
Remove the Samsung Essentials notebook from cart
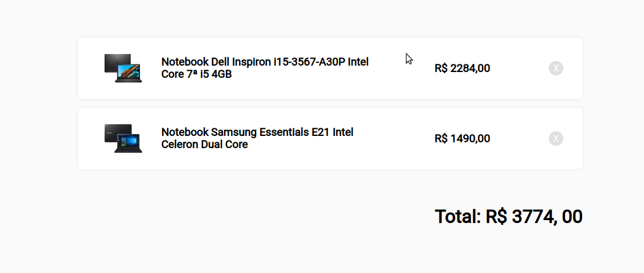tap(556, 139)
